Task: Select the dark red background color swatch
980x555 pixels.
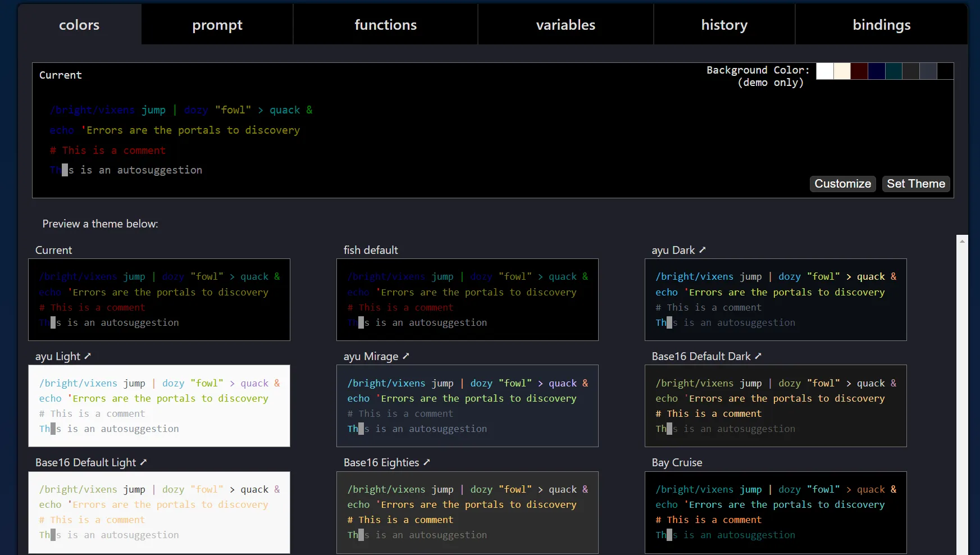Action: click(x=859, y=71)
